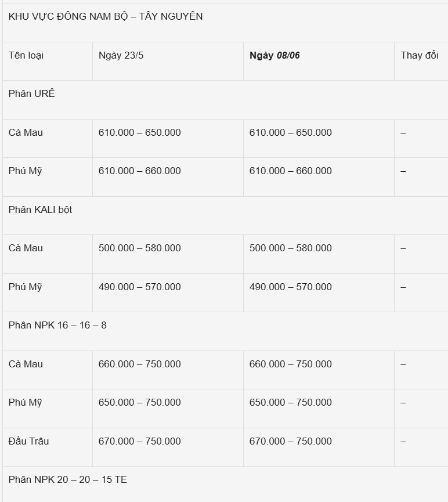Click the 'Phân NPK 16 – 16 – 8' section row
The height and width of the screenshot is (502, 448).
(57, 325)
